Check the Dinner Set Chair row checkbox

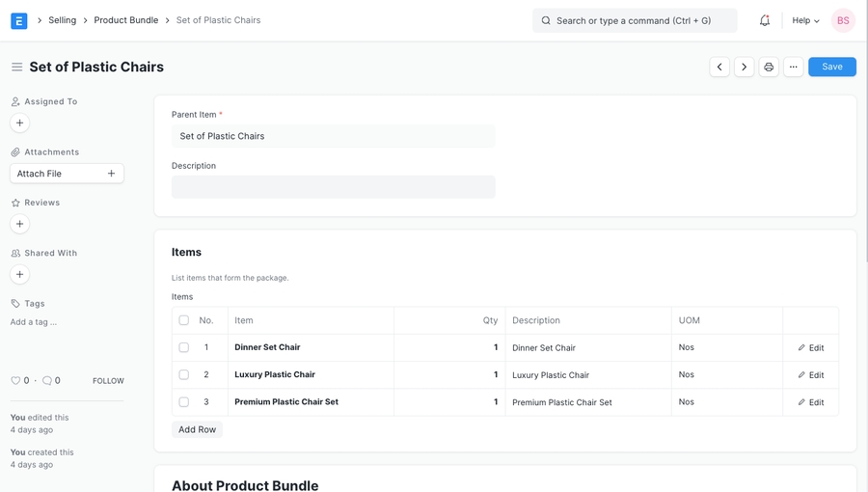[184, 347]
